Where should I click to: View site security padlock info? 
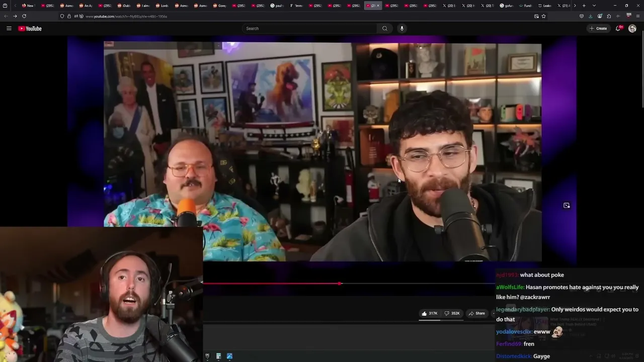(69, 16)
